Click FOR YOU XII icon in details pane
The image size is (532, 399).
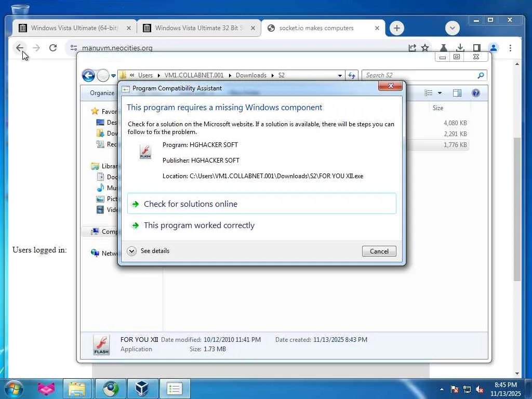101,345
